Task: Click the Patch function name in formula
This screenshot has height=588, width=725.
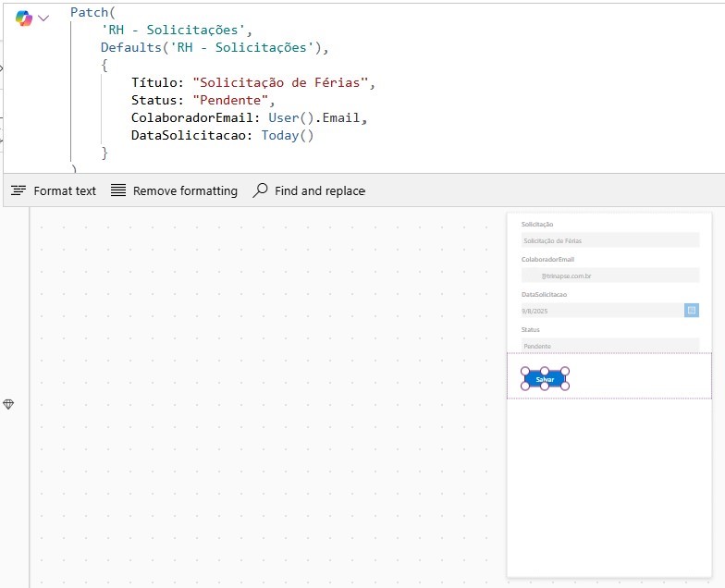Action: point(90,13)
